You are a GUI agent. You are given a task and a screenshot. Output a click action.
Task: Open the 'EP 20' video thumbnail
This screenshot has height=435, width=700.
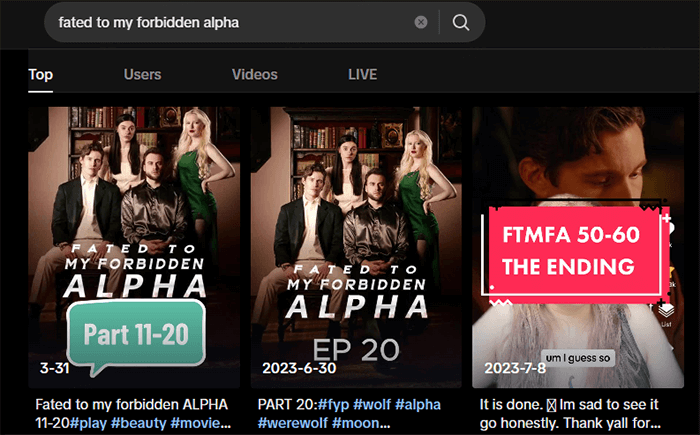coord(356,247)
